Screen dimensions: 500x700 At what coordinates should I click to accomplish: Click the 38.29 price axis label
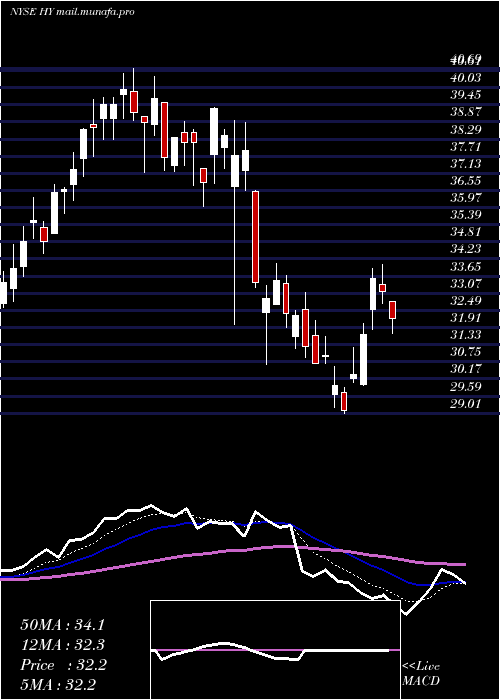pyautogui.click(x=465, y=129)
